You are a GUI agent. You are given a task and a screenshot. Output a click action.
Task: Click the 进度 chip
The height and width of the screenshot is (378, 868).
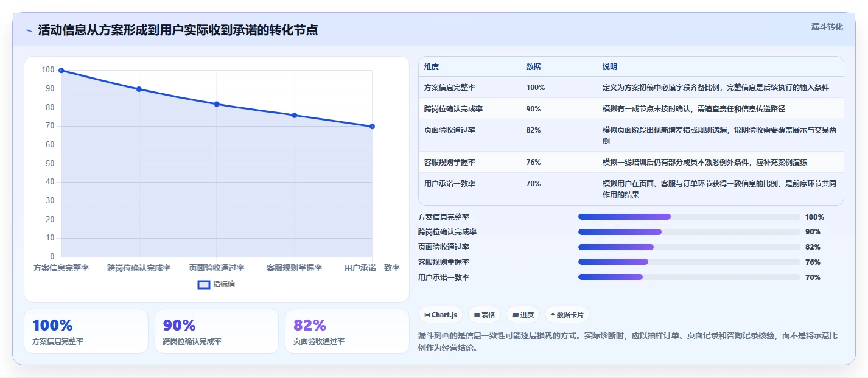[x=523, y=315]
